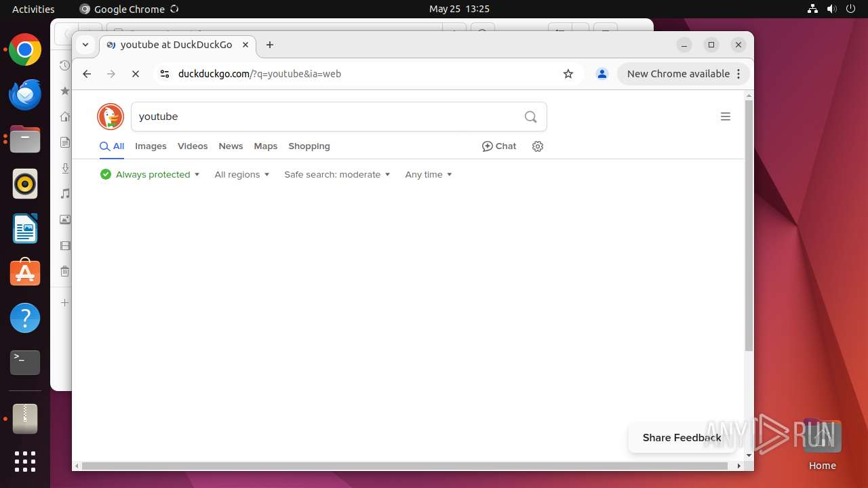
Task: Open Music in the background Files window sidebar
Action: click(65, 194)
